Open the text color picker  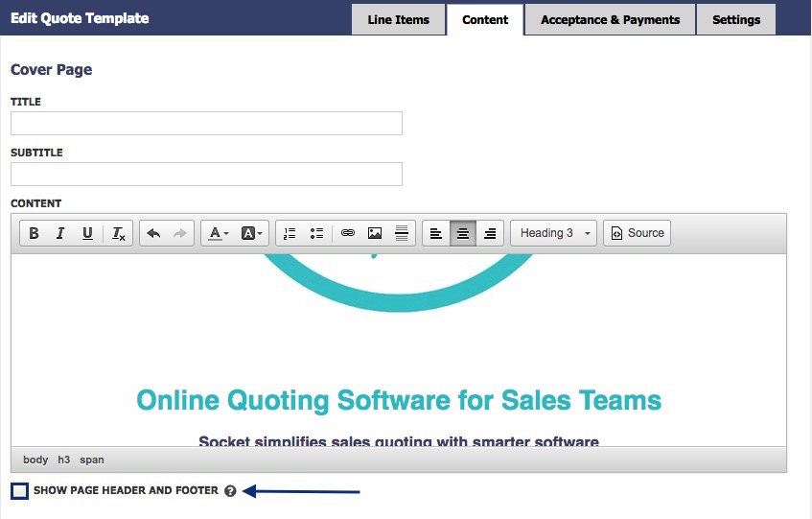coord(218,233)
